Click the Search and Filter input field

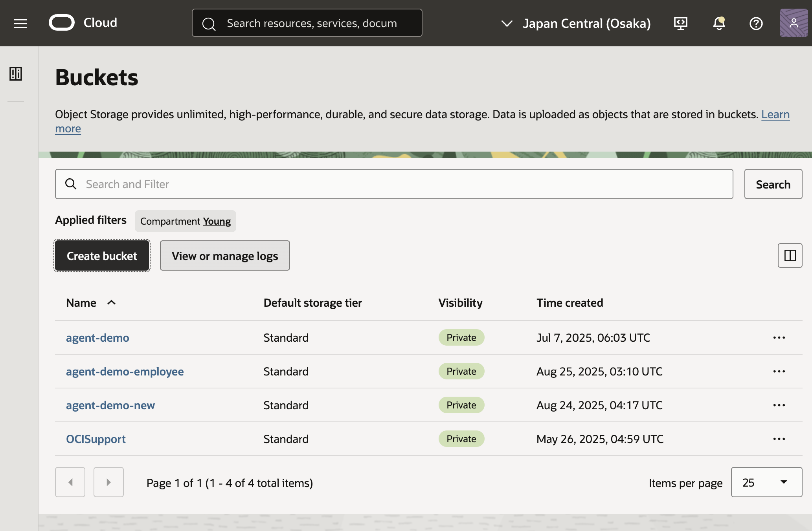(x=394, y=184)
